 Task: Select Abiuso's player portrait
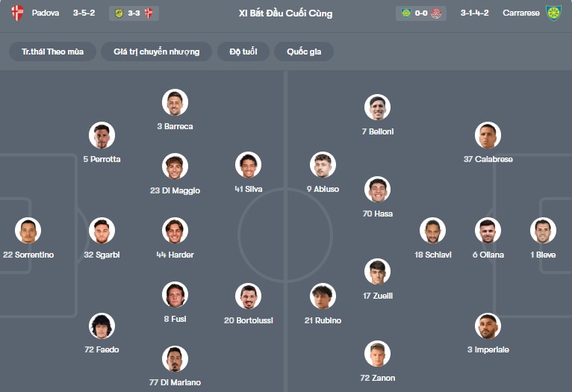[323, 165]
